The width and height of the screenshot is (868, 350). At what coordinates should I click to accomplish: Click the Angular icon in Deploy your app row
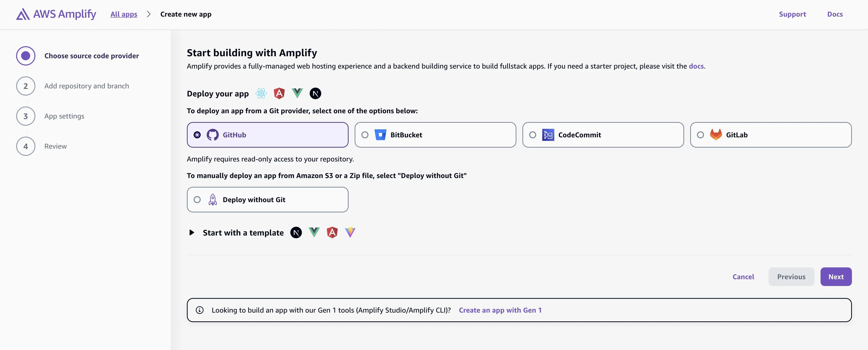tap(279, 93)
